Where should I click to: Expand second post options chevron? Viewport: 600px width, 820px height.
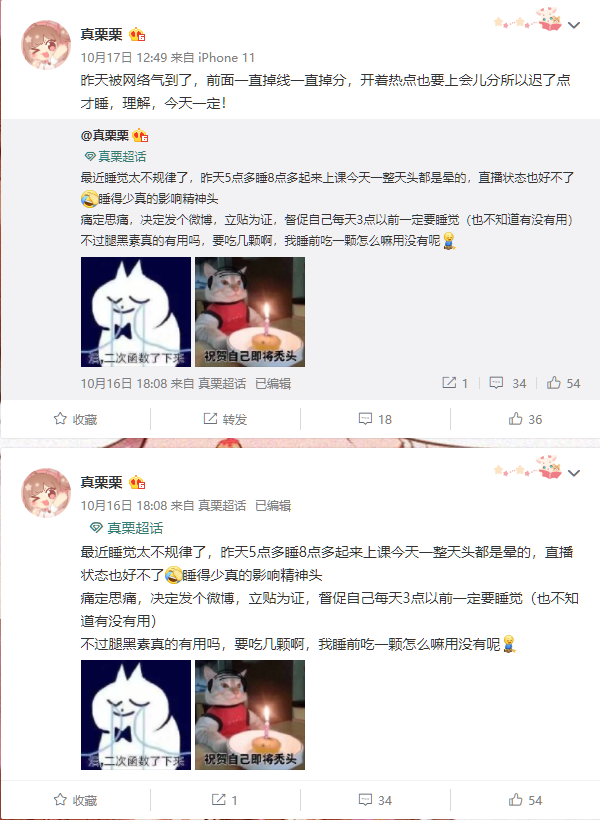coord(574,473)
